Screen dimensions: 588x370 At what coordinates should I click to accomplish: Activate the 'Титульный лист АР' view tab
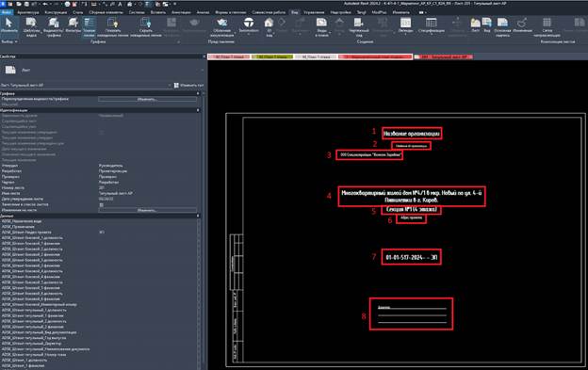[443, 56]
